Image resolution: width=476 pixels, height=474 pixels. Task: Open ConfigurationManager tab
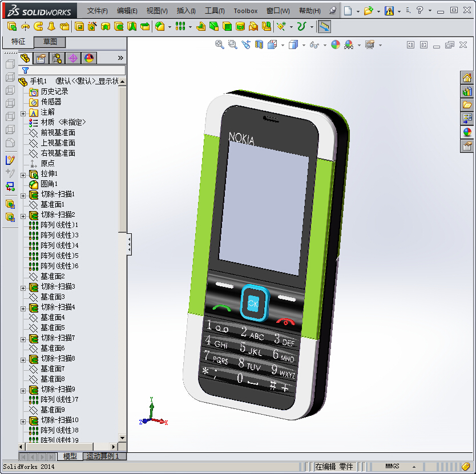coord(57,58)
